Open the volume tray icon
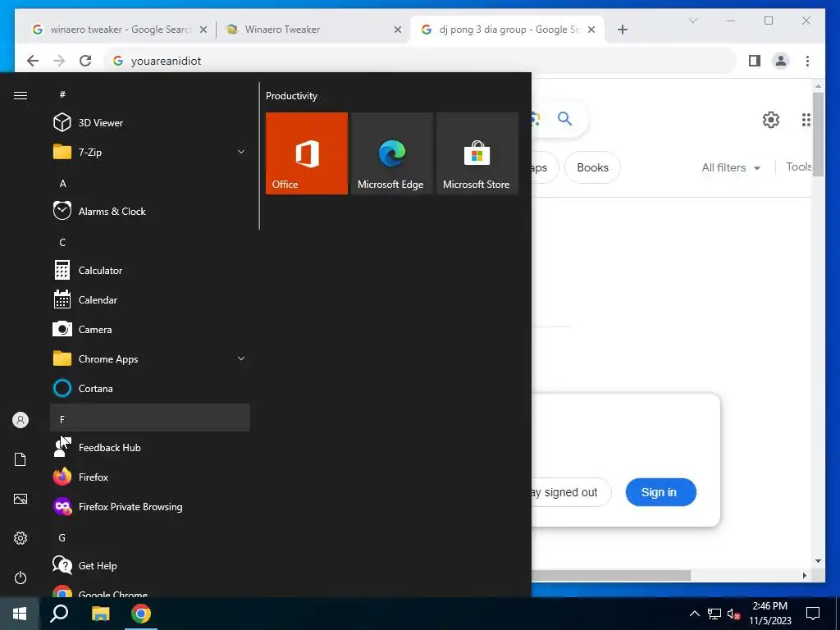840x630 pixels. [x=733, y=614]
